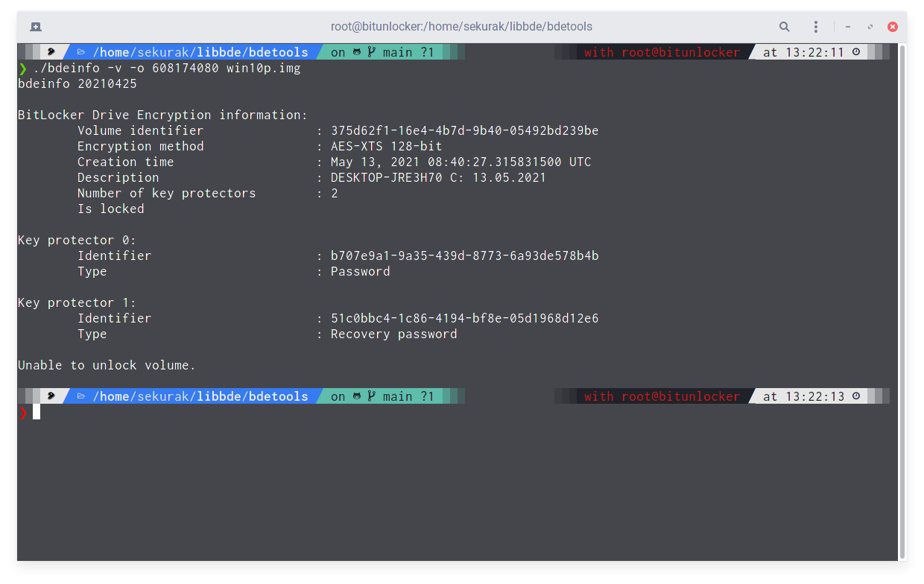Click the Key protector 0 heading

click(x=77, y=240)
